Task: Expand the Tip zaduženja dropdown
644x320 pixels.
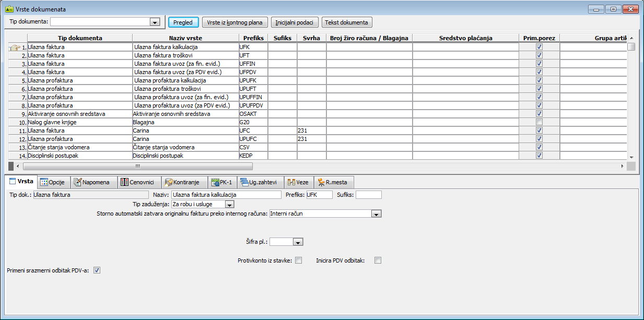Action: (x=229, y=205)
